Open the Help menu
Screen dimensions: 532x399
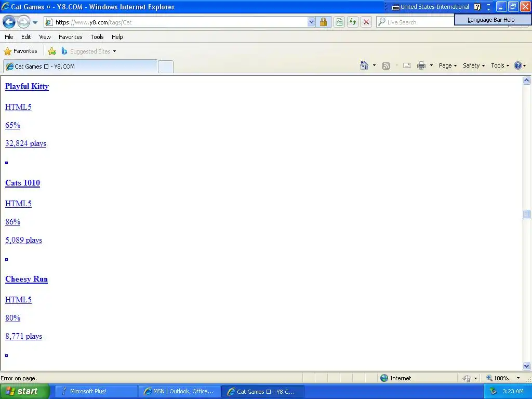(x=117, y=37)
